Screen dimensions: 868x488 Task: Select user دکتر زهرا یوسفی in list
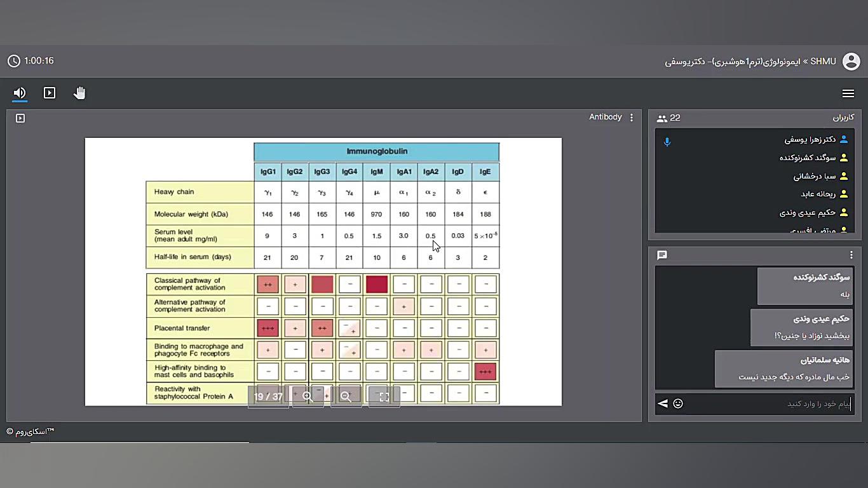810,140
